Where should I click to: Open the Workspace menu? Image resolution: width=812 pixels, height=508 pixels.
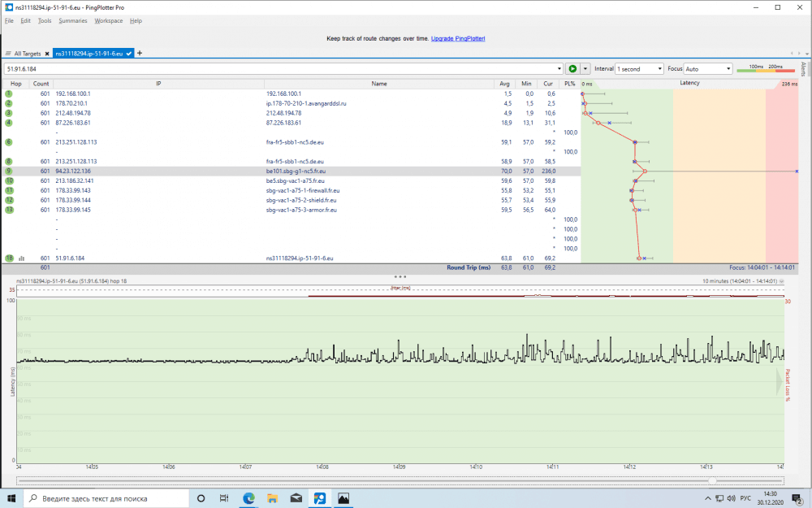click(108, 20)
